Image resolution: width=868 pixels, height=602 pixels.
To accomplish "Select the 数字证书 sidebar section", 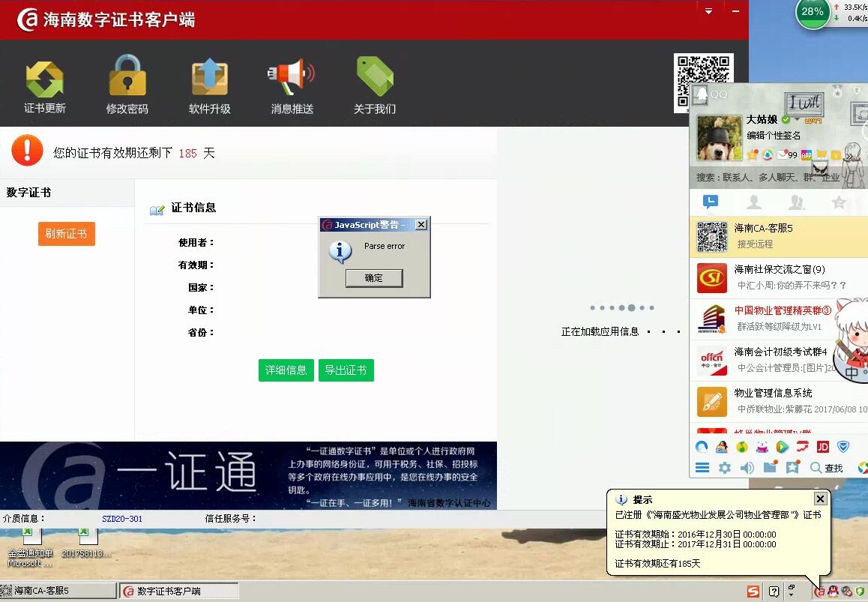I will click(x=67, y=193).
